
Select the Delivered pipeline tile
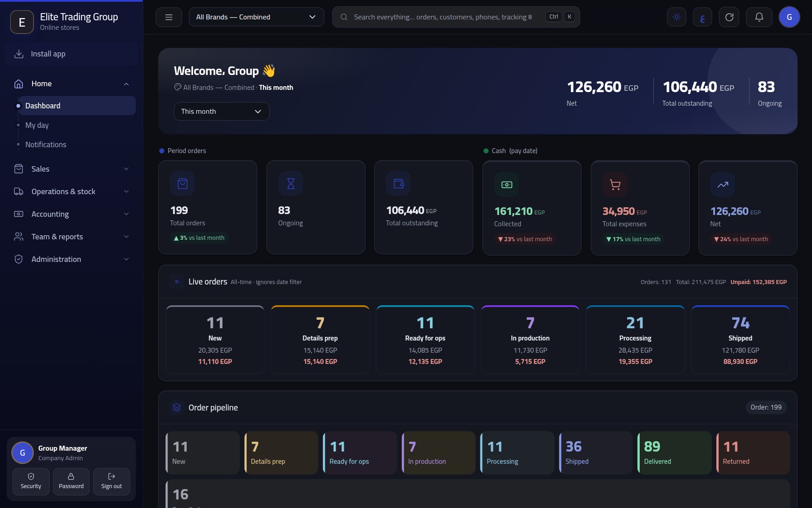tap(674, 453)
